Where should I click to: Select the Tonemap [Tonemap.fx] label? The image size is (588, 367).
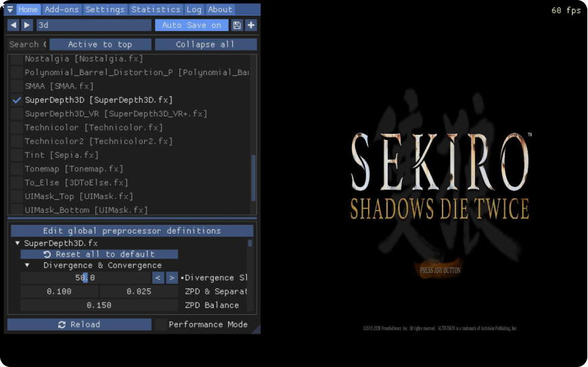tap(74, 169)
